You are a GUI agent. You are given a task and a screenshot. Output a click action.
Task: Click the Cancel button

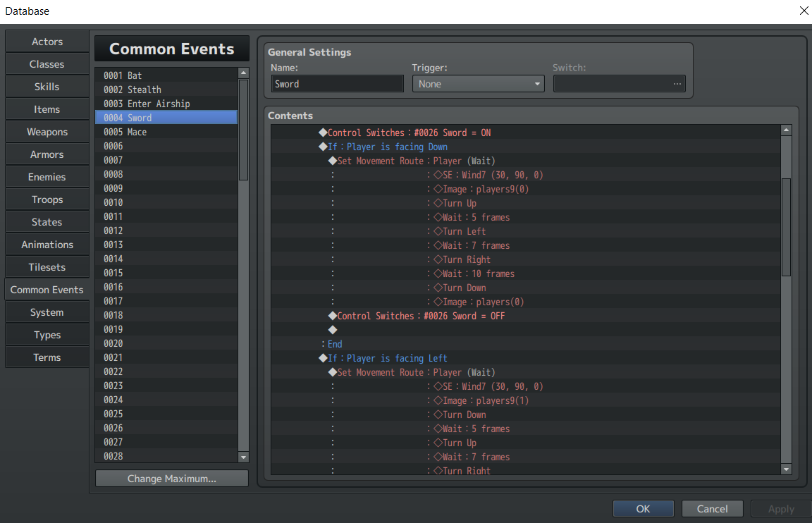point(712,508)
